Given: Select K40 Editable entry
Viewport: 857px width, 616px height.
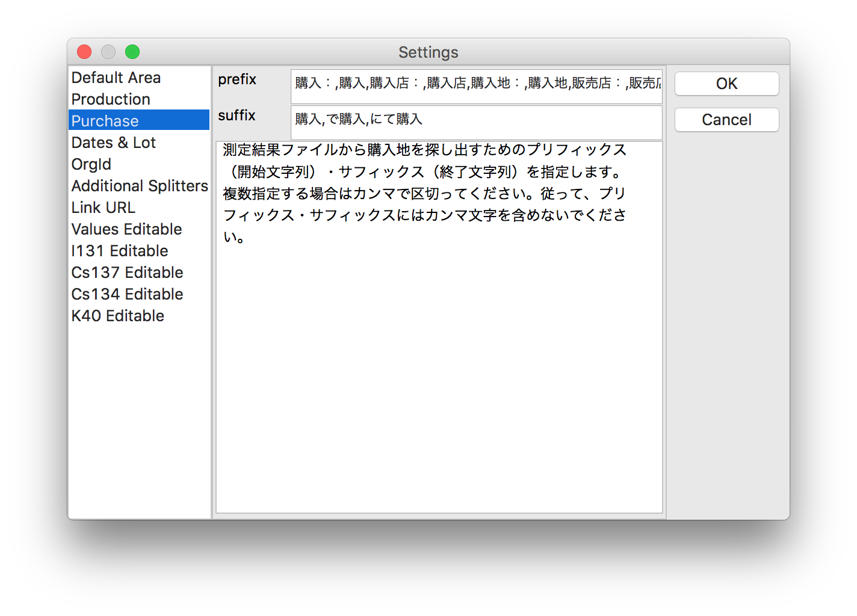Looking at the screenshot, I should pos(139,316).
